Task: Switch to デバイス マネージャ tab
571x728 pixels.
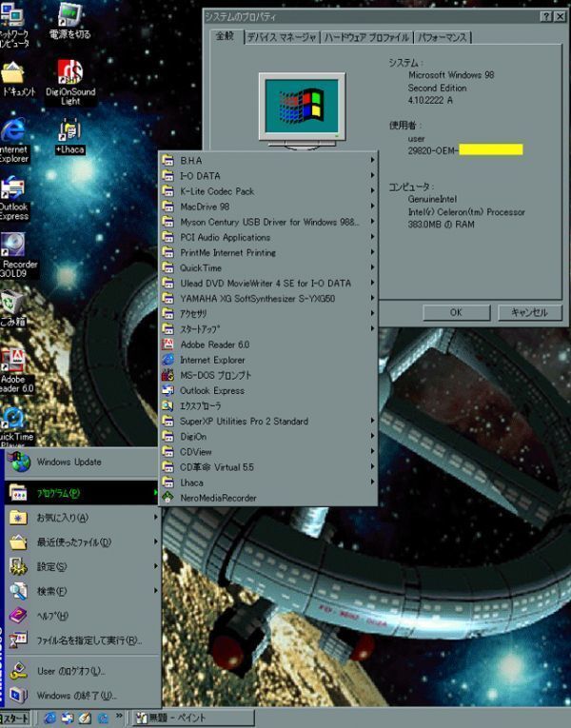Action: pyautogui.click(x=282, y=38)
